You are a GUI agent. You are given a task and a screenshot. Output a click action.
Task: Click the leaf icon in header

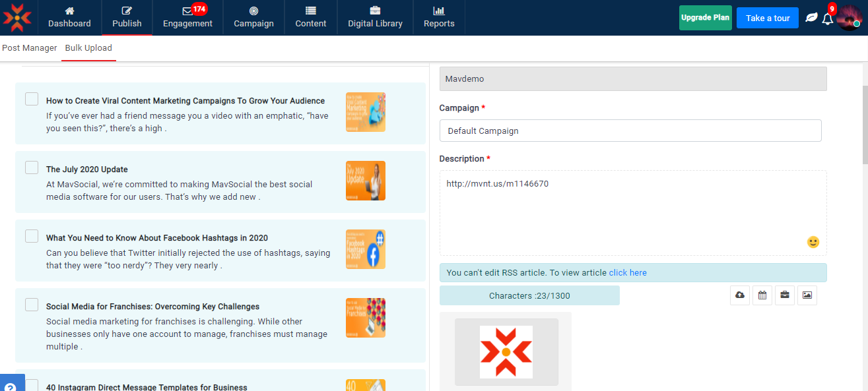[x=811, y=18]
